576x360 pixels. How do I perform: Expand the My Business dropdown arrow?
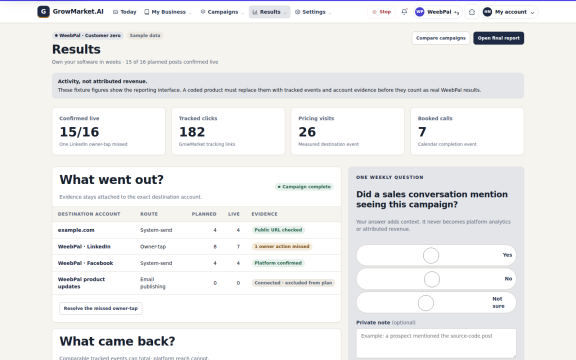coord(190,12)
